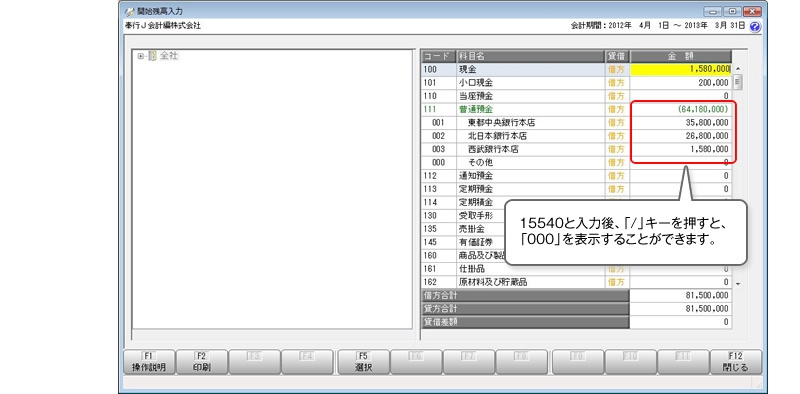This screenshot has width=800, height=394.
Task: Click the F12 閉じる button
Action: (x=735, y=362)
